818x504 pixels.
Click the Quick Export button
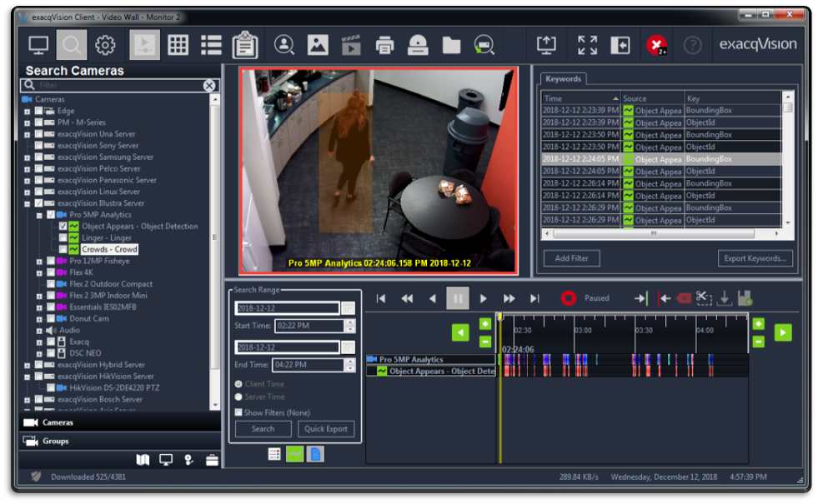click(x=326, y=428)
